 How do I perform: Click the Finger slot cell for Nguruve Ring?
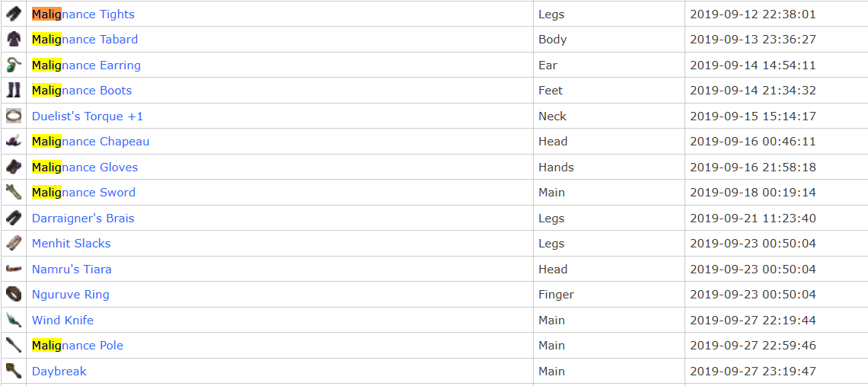(609, 294)
